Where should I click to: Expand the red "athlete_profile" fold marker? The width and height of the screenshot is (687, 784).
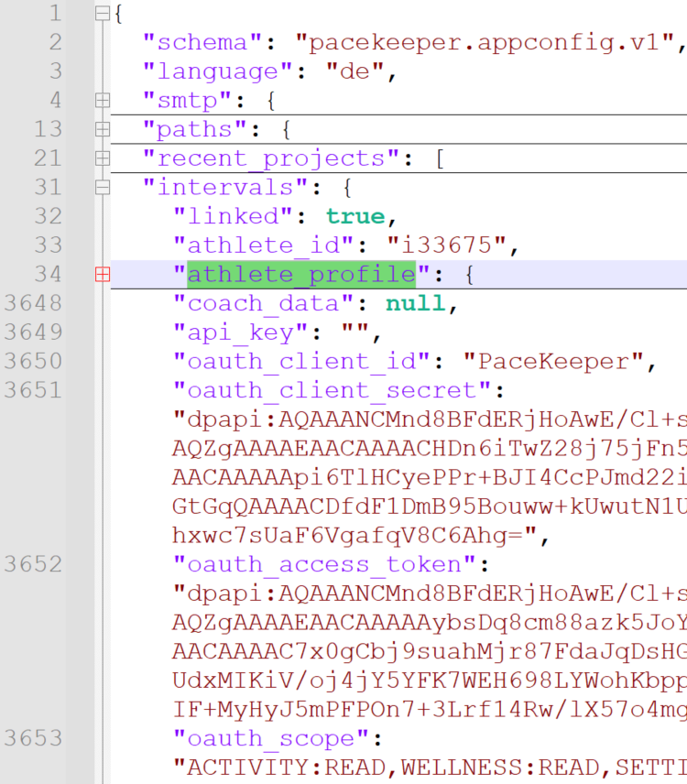coord(102,274)
